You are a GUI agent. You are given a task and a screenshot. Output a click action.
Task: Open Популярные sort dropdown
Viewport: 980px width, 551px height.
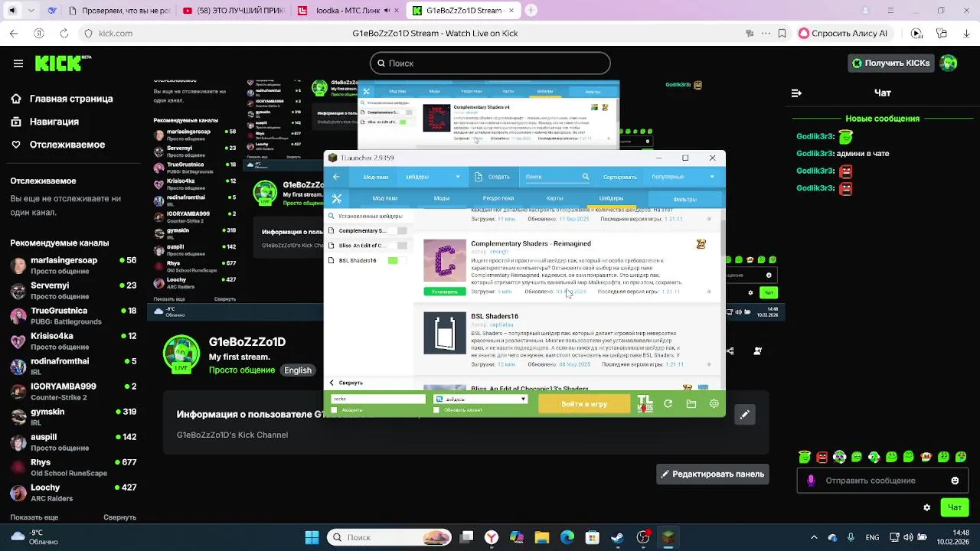point(683,177)
